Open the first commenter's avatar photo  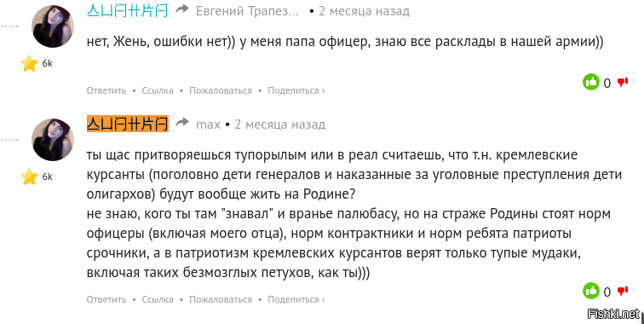(x=53, y=26)
